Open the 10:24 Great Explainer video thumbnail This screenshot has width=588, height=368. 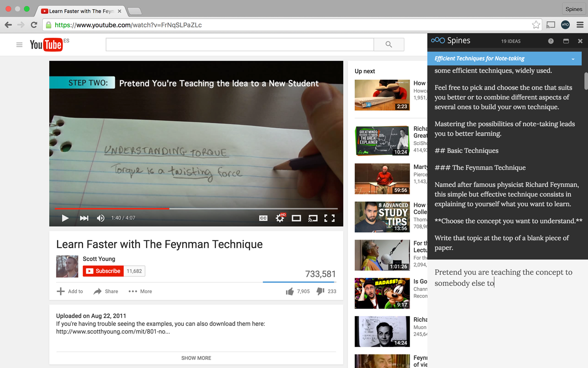382,141
